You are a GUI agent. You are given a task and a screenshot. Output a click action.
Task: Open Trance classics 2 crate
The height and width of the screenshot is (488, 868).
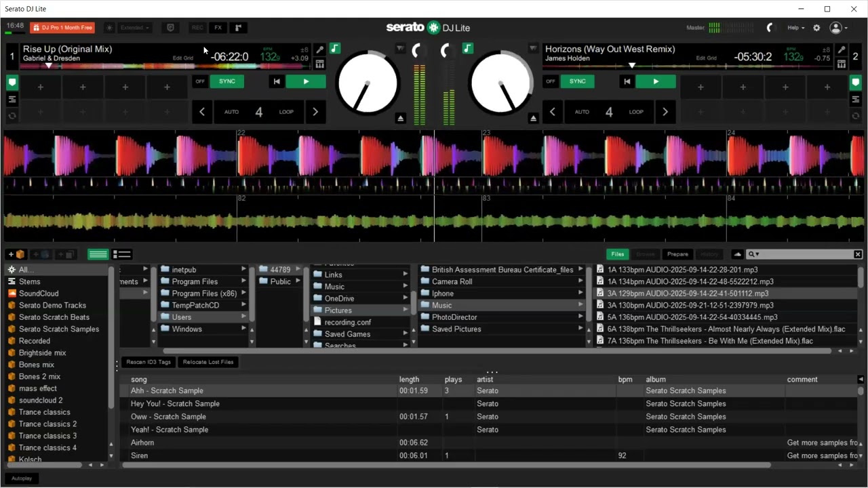[47, 424]
